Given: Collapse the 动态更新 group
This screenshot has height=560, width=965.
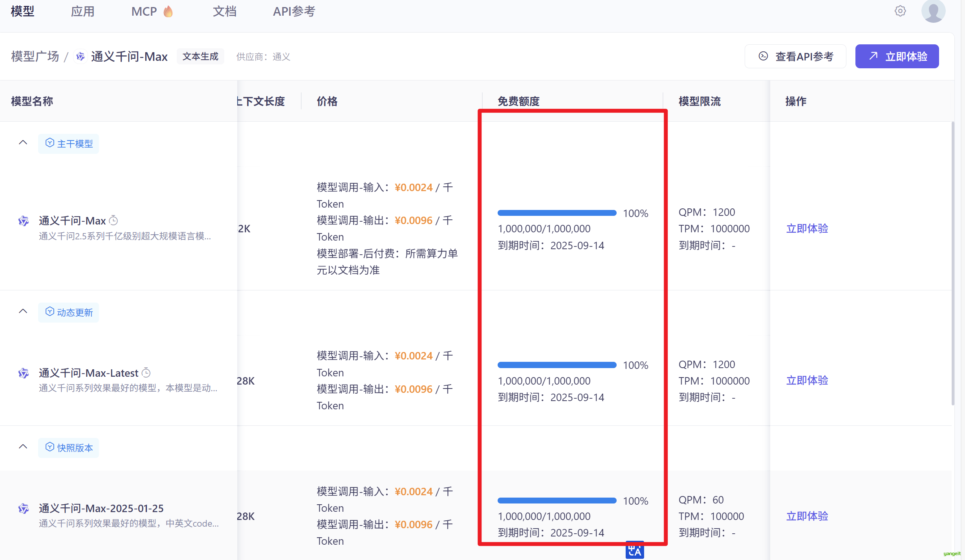Looking at the screenshot, I should [23, 311].
